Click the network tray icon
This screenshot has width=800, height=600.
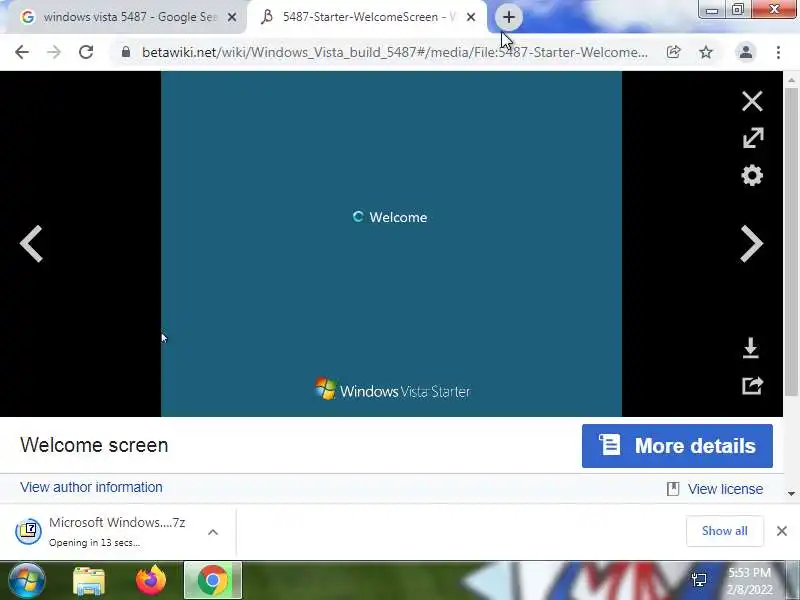click(699, 580)
